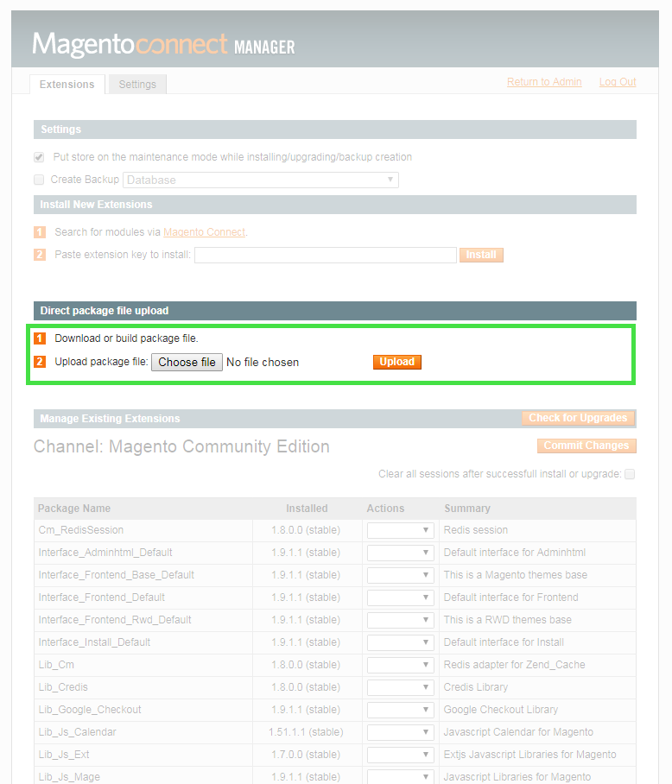
Task: Click the Return to Admin link
Action: [544, 82]
